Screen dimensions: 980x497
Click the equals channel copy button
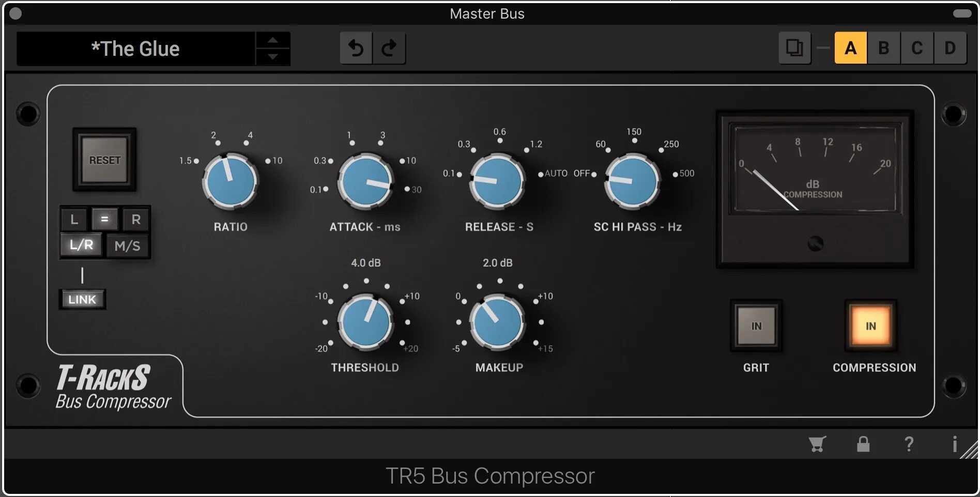[105, 219]
